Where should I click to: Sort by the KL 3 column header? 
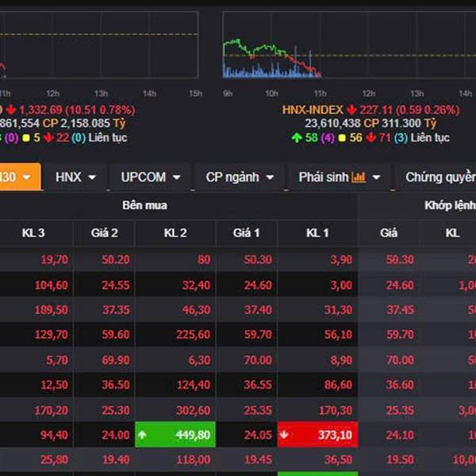click(33, 233)
